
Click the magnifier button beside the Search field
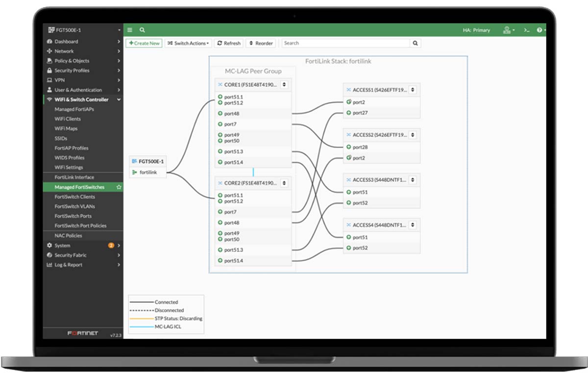pyautogui.click(x=416, y=43)
